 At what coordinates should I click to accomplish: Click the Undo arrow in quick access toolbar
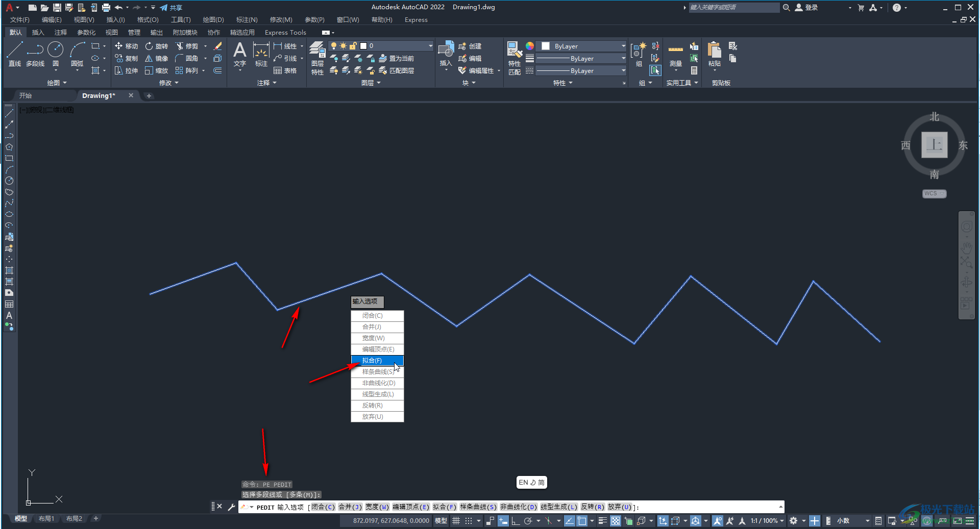tap(118, 7)
